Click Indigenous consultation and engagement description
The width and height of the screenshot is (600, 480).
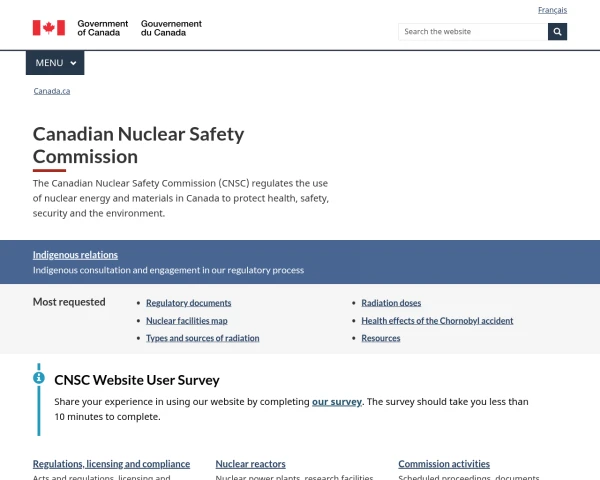tap(168, 270)
